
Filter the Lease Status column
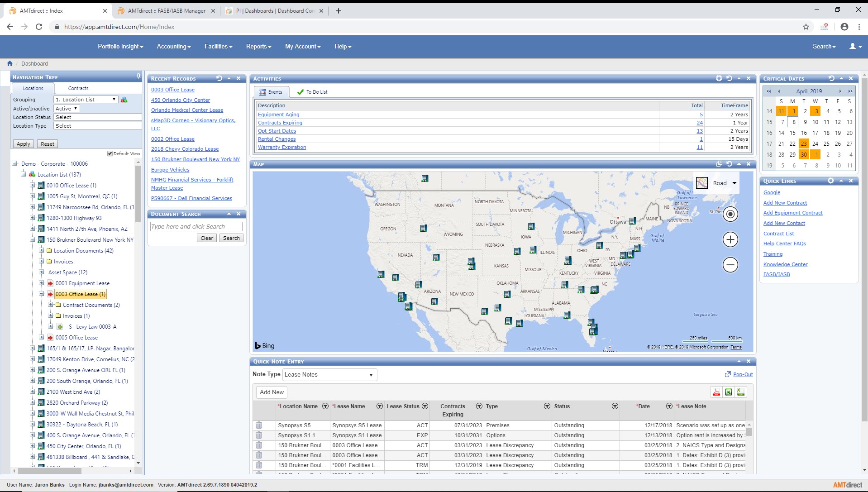click(425, 406)
